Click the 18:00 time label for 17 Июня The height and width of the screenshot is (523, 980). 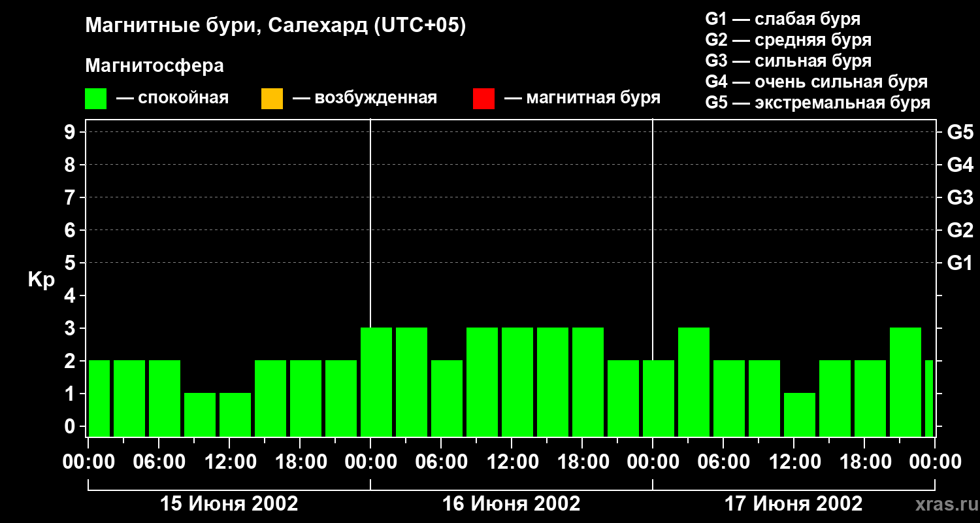pos(864,462)
